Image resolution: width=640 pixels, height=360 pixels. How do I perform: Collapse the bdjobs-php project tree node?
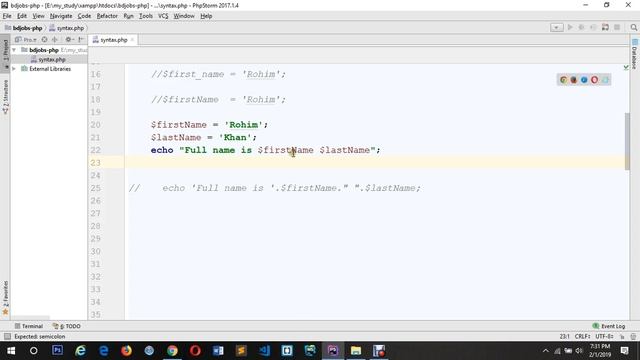pos(14,50)
